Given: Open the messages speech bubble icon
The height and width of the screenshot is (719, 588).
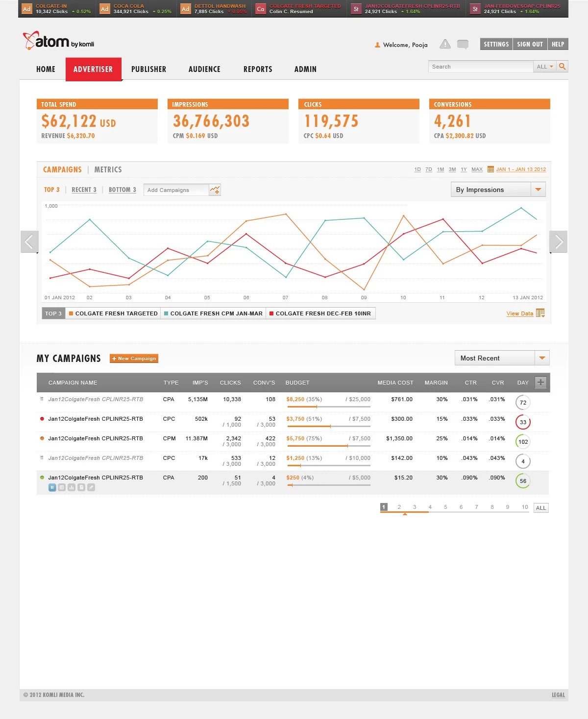Looking at the screenshot, I should pyautogui.click(x=463, y=45).
